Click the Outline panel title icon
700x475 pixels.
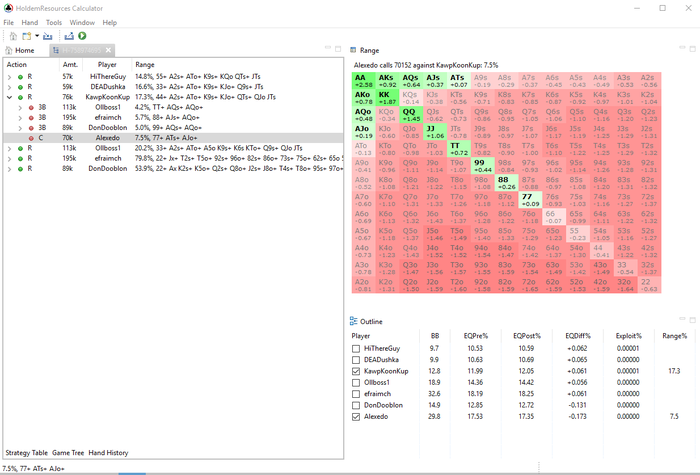click(x=354, y=321)
